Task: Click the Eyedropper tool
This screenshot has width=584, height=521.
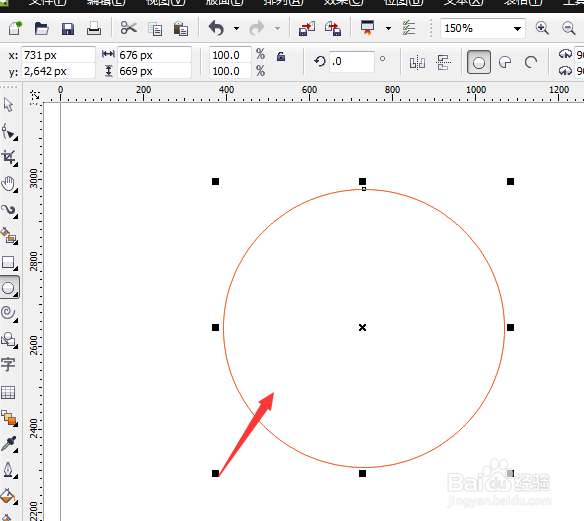Action: [9, 444]
